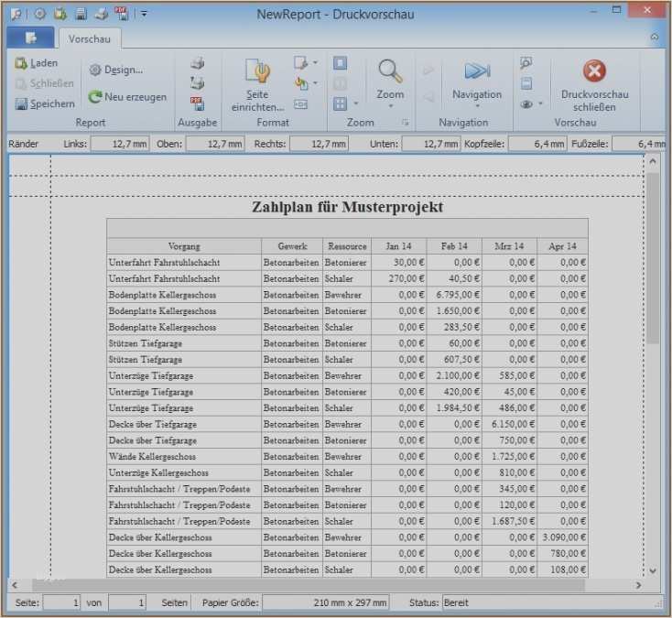The height and width of the screenshot is (618, 672).
Task: Toggle the eye visibility icon in Vorschau group
Action: pos(526,103)
